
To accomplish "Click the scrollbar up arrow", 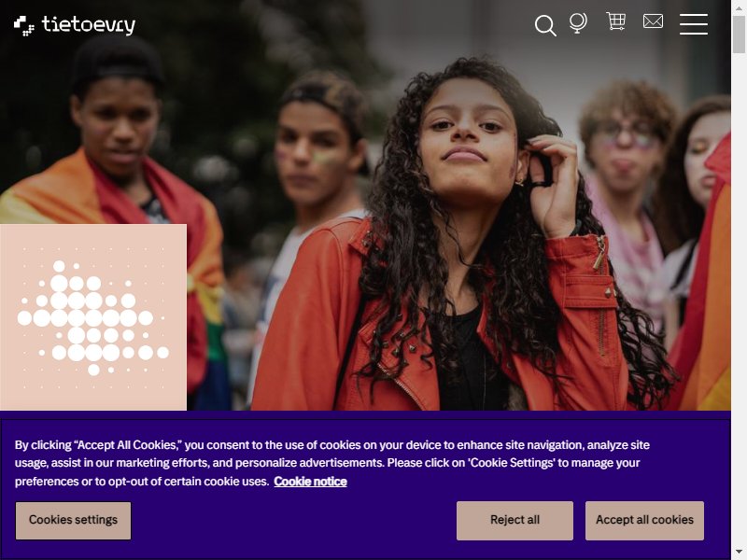I will 739,7.
